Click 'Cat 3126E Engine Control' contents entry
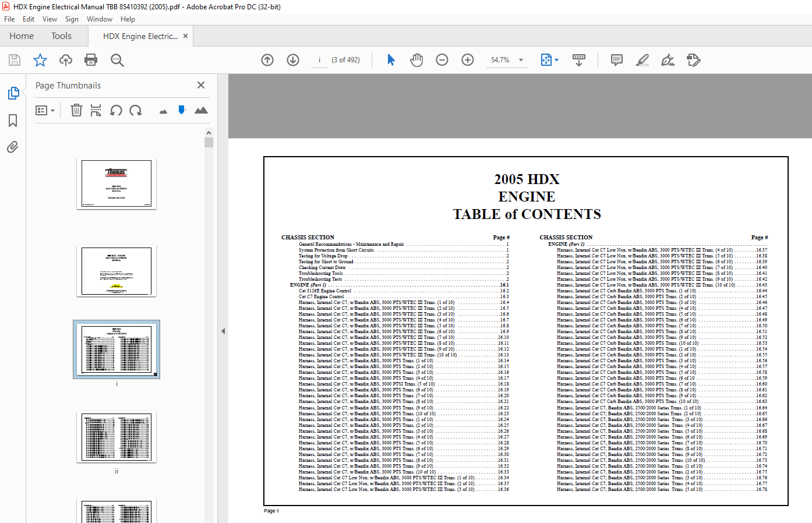This screenshot has width=812, height=523. pos(325,291)
